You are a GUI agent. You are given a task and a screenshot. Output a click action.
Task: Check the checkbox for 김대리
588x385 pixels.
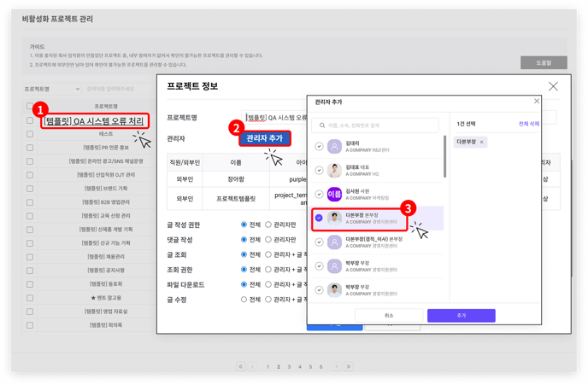(319, 146)
